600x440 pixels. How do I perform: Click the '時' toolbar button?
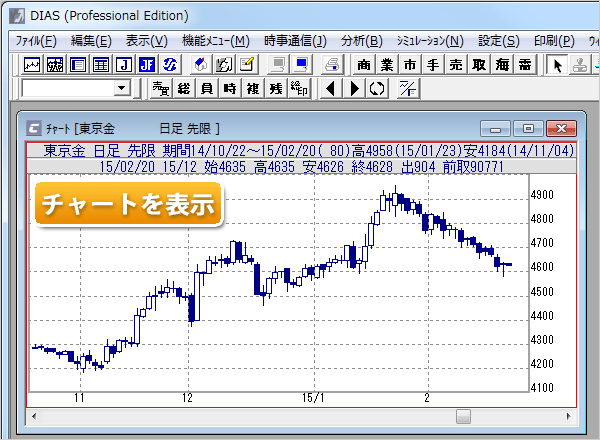[230, 89]
